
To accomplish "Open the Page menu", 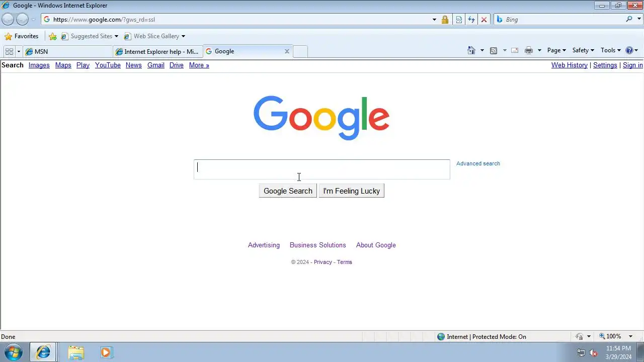I will [x=556, y=50].
